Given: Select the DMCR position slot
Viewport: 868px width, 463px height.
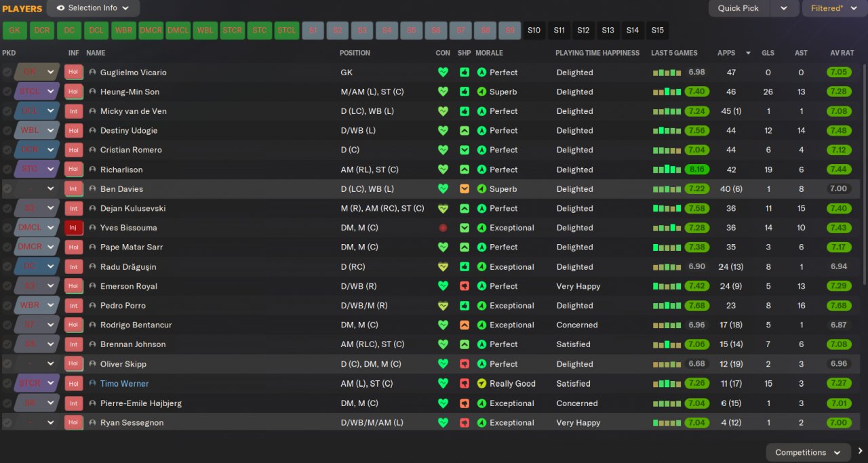Looking at the screenshot, I should (x=151, y=31).
